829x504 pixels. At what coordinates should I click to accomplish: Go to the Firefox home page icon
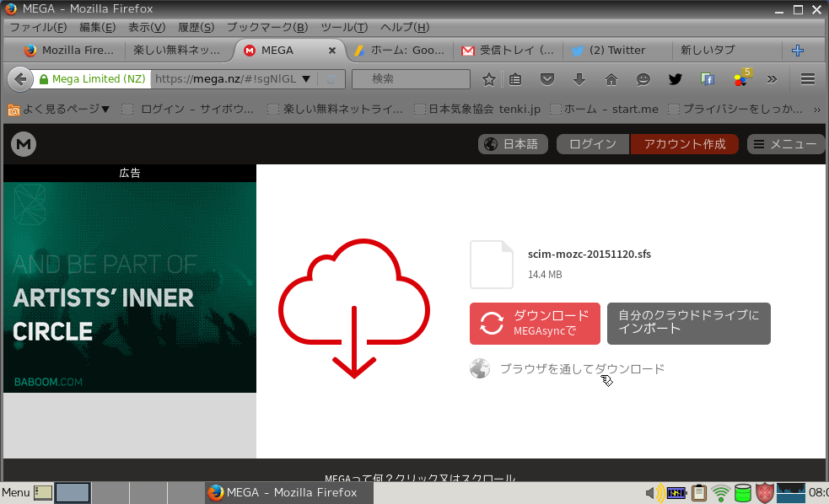pos(611,79)
